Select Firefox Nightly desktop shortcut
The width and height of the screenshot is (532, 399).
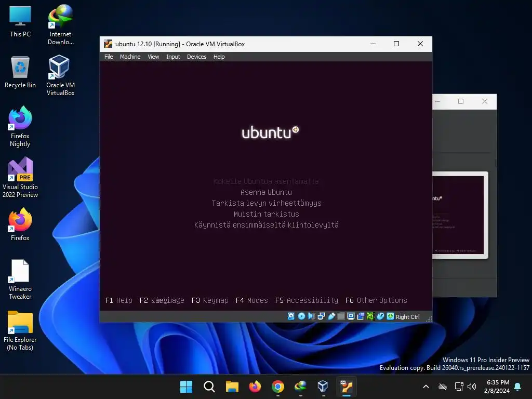[20, 127]
